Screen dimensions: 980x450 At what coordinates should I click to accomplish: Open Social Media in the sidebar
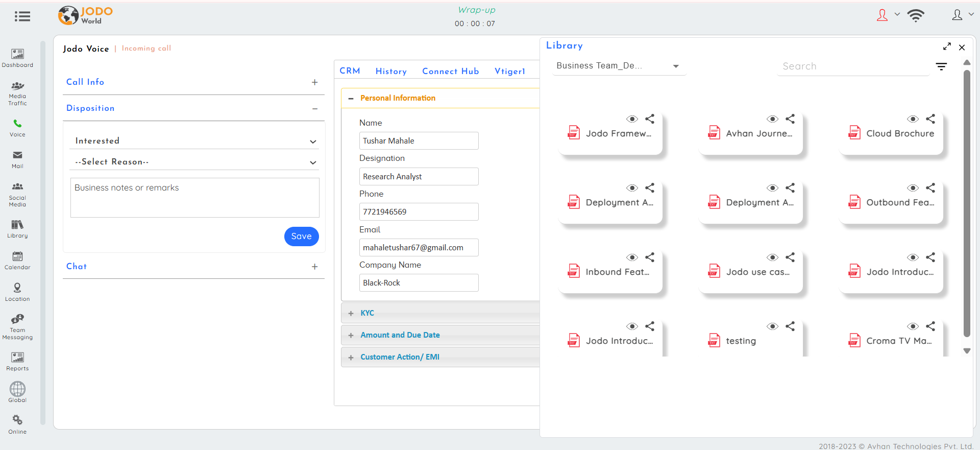pos(17,194)
